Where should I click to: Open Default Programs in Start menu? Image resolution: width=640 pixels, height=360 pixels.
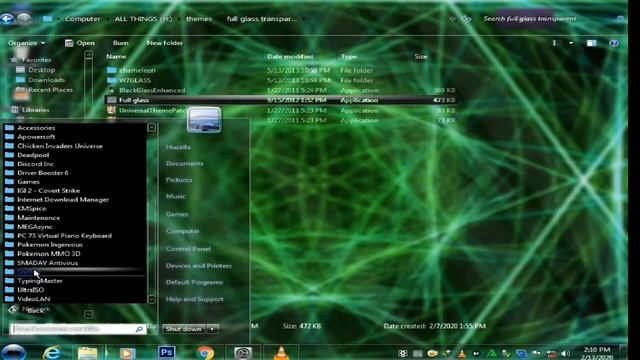pos(194,282)
